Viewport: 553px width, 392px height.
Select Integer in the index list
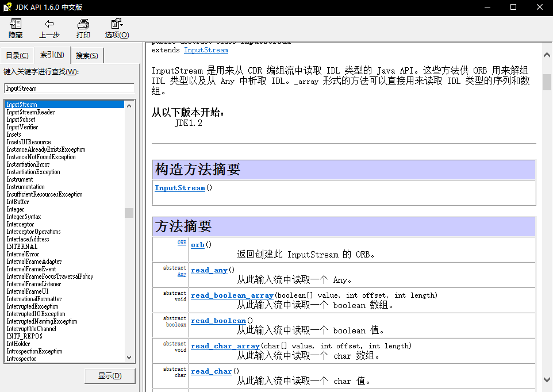(x=15, y=209)
